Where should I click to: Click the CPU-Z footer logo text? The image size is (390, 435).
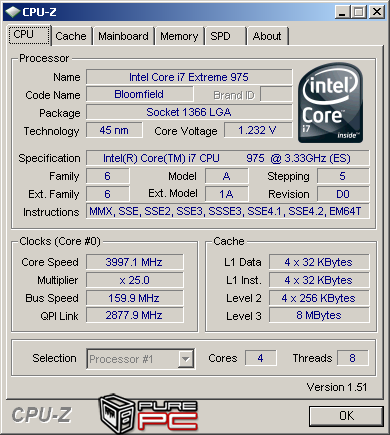[42, 415]
